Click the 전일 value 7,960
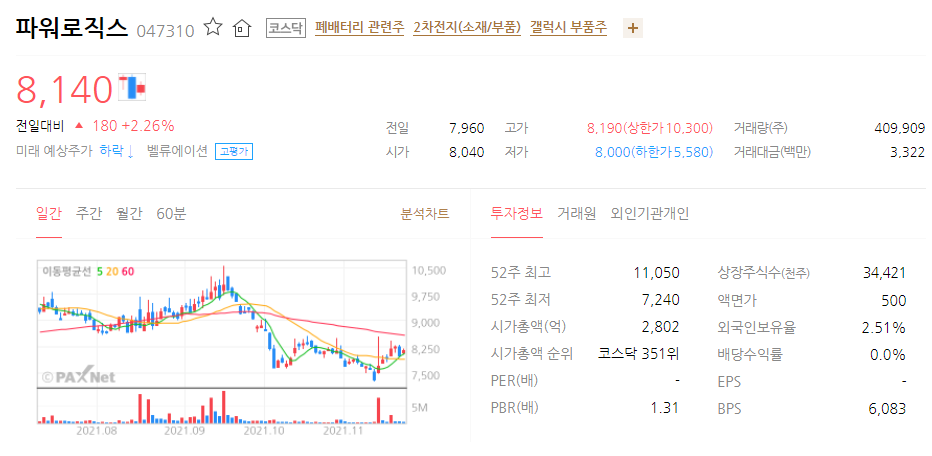Viewport: 932px width, 456px height. pos(467,128)
